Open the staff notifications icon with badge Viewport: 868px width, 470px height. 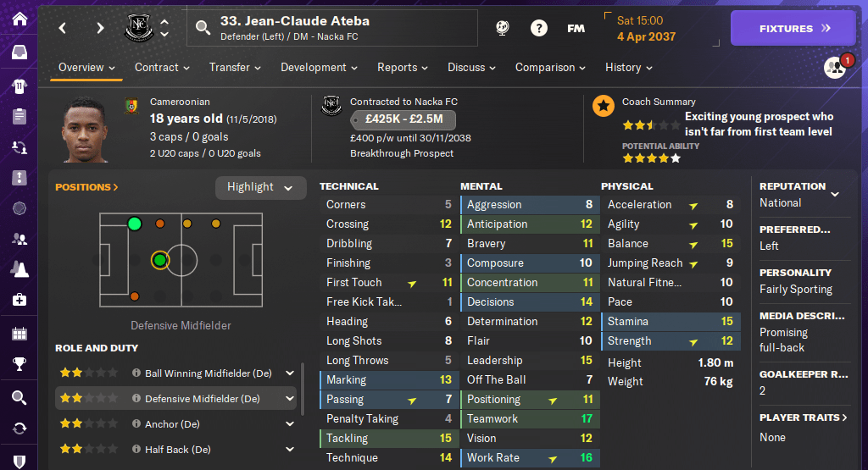835,68
